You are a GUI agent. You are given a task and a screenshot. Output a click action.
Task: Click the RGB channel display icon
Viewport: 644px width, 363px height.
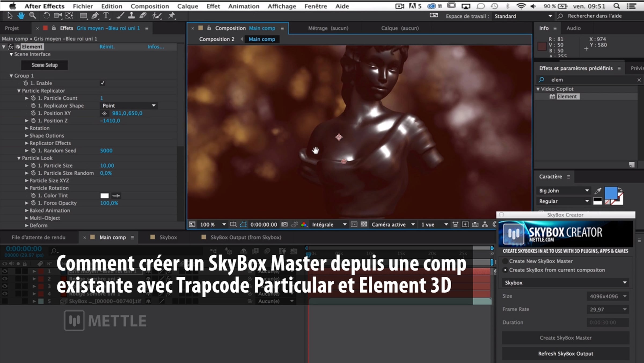[304, 224]
